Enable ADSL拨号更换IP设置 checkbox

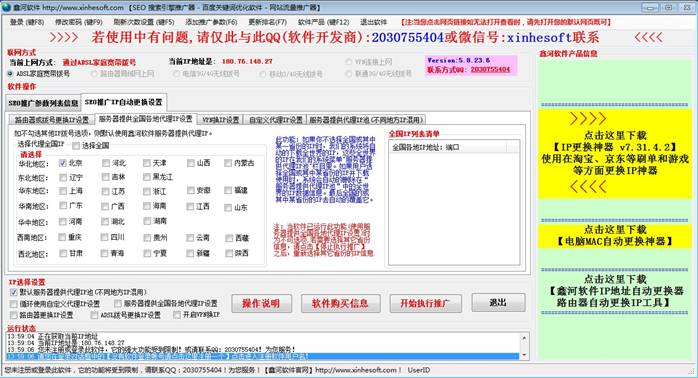(94, 315)
